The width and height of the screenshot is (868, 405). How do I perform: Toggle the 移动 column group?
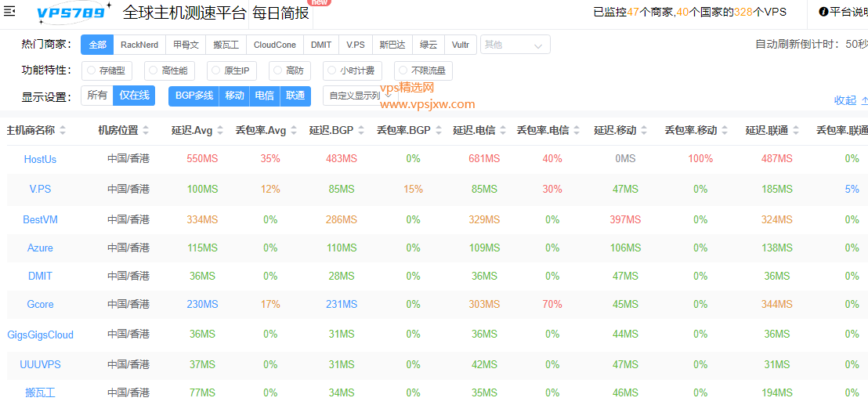coord(234,95)
